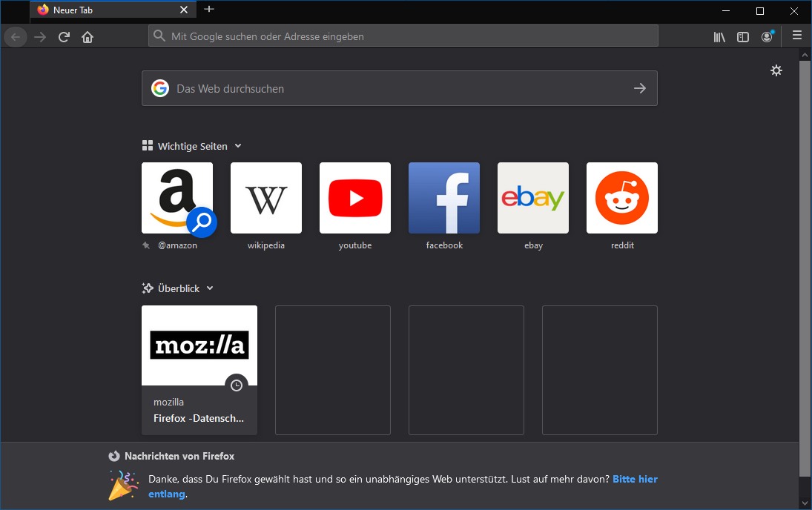Image resolution: width=812 pixels, height=510 pixels.
Task: Click the Wichtige Seiten heading text
Action: tap(193, 146)
